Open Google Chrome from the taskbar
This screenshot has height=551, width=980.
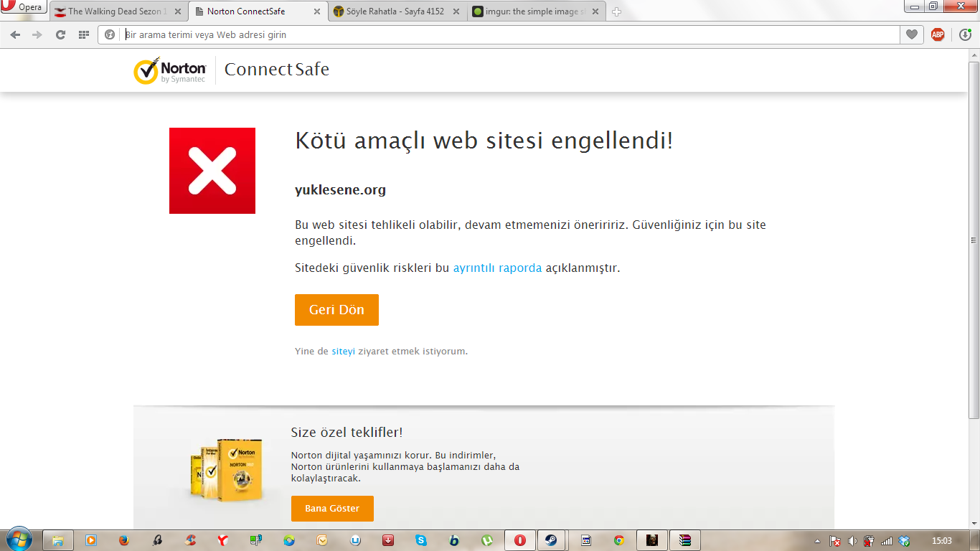pos(618,540)
